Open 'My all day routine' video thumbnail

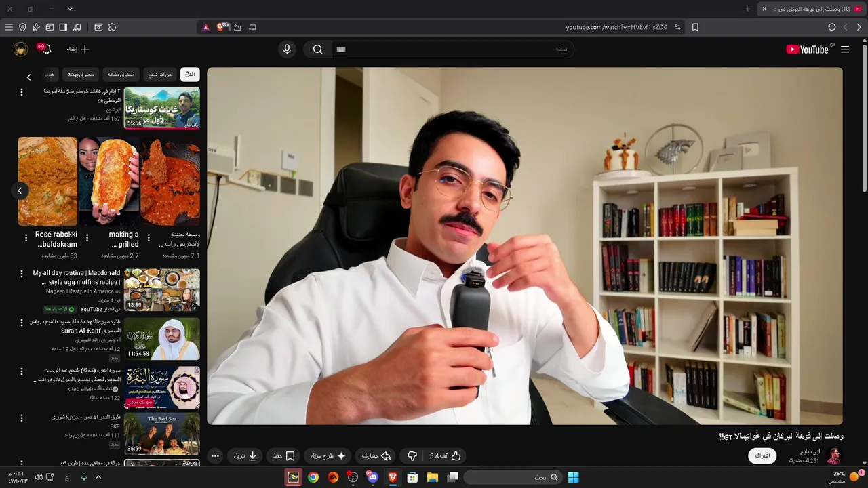162,290
